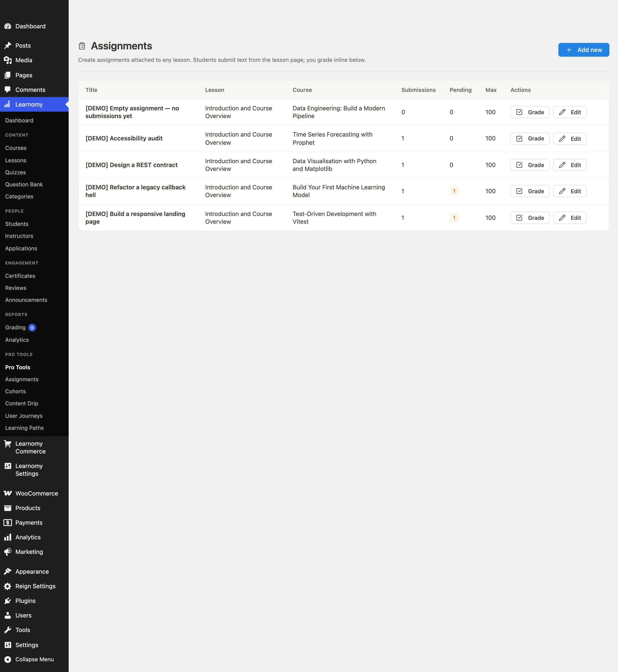This screenshot has height=672, width=618.
Task: Click the Comments bubble icon
Action: click(8, 90)
